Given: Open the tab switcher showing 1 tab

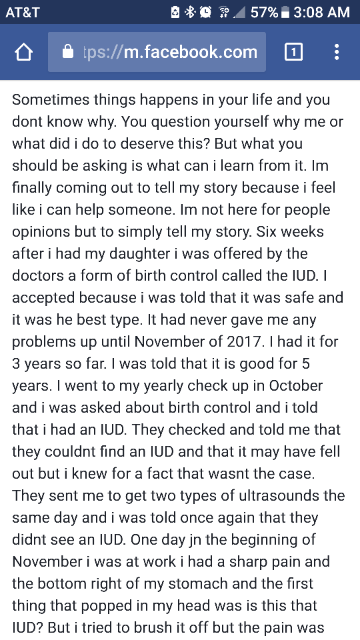Looking at the screenshot, I should point(293,52).
